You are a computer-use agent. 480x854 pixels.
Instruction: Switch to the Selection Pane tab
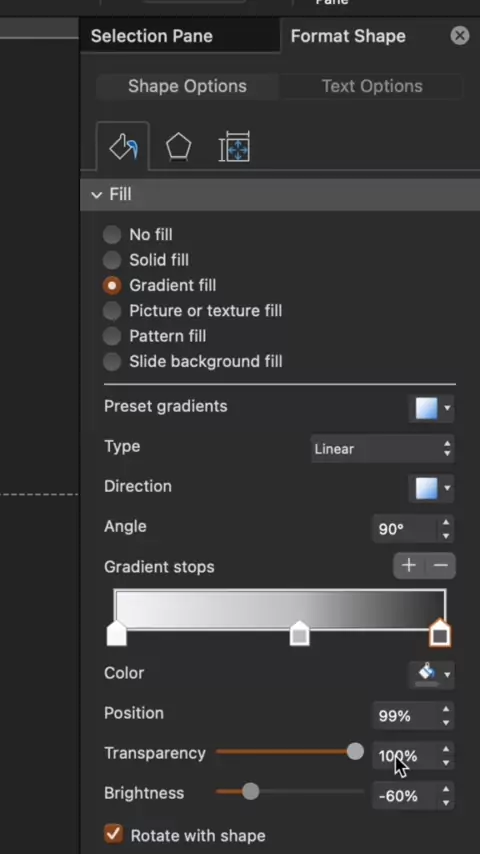pos(151,36)
